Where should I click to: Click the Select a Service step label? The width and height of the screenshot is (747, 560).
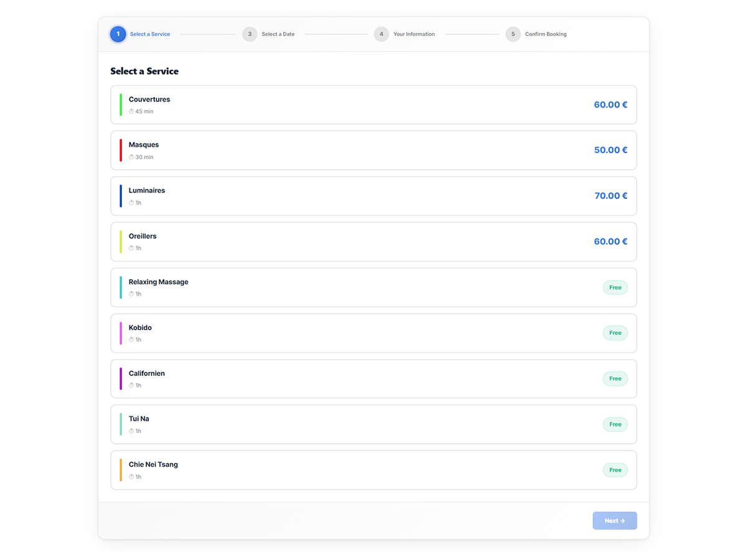pyautogui.click(x=150, y=34)
